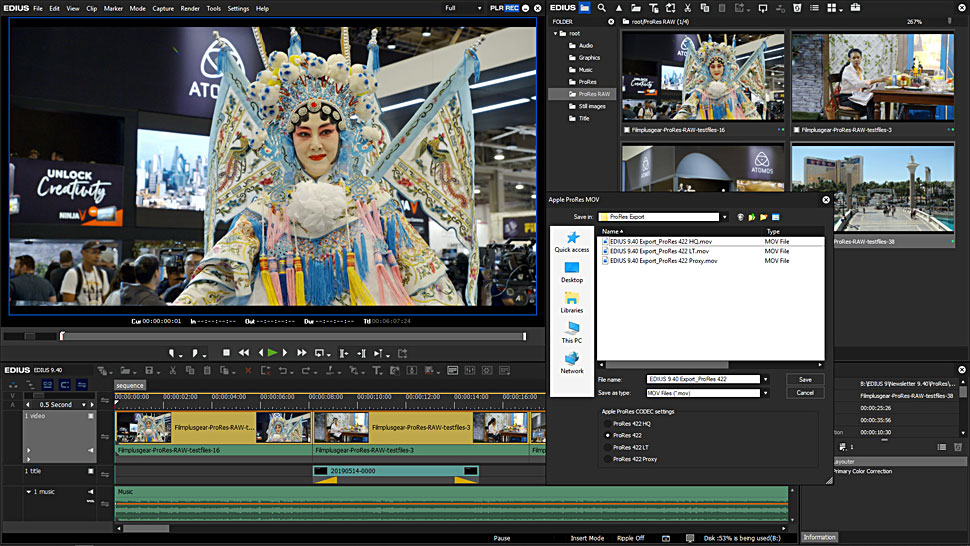This screenshot has width=970, height=546.
Task: Click the Create Title 'T' tool in the timeline toolbar
Action: 378,370
